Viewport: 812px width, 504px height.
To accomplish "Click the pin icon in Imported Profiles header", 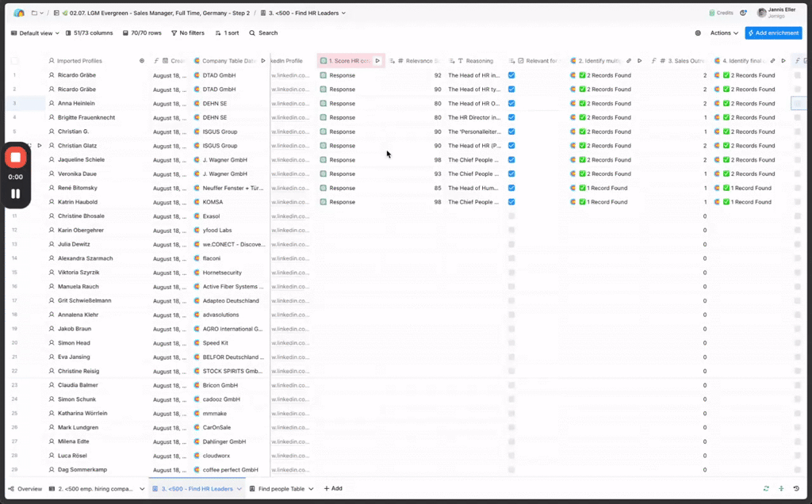I will point(142,61).
